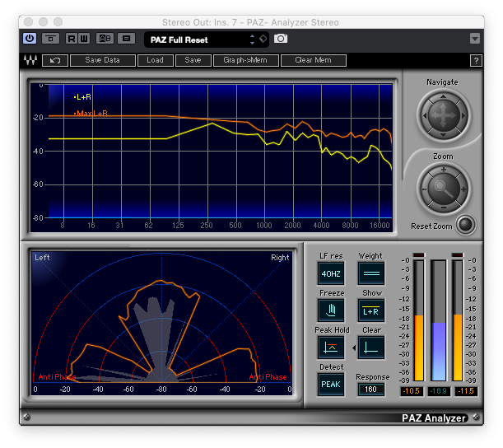Navigate down with the bottom arrow
This screenshot has height=448, width=503.
coord(443,135)
